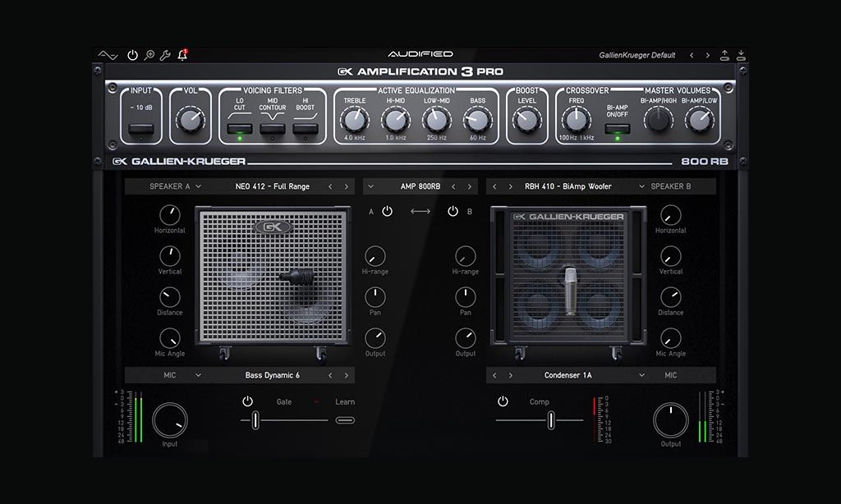The image size is (841, 504).
Task: Click the HI-MID 1.0 kHz knob
Action: (x=396, y=120)
